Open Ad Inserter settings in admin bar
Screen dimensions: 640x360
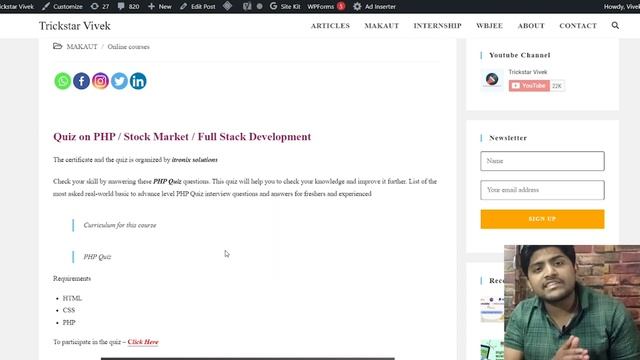[374, 7]
